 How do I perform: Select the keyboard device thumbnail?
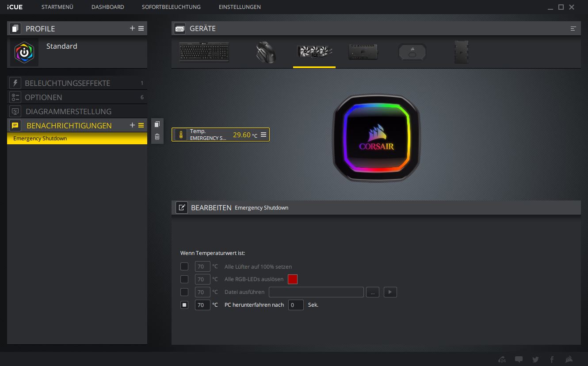pos(204,52)
